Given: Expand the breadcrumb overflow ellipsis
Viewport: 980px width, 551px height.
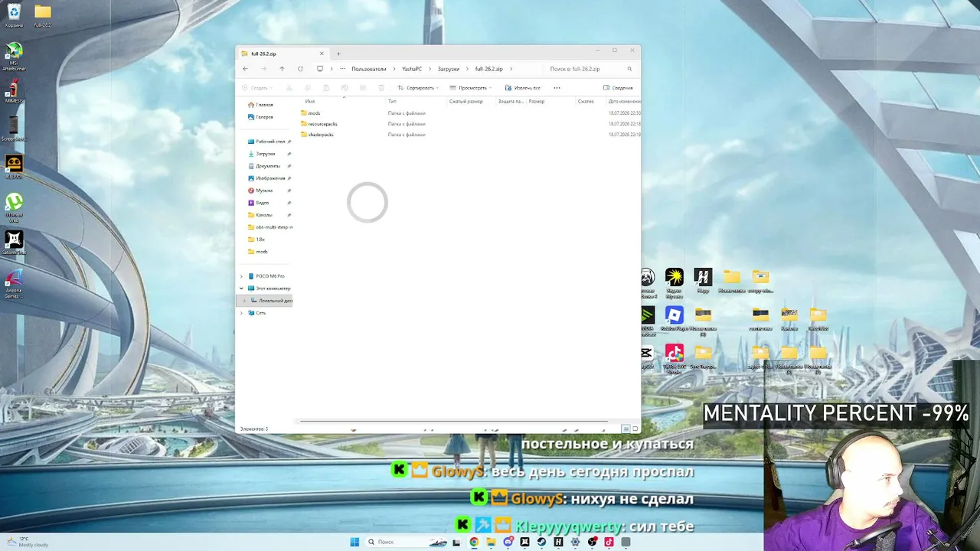Looking at the screenshot, I should coord(342,69).
